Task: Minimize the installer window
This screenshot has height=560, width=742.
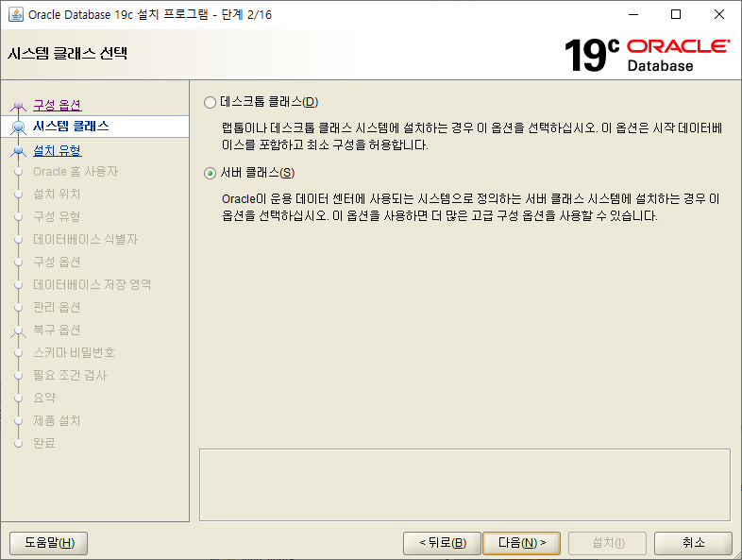Action: coord(633,14)
